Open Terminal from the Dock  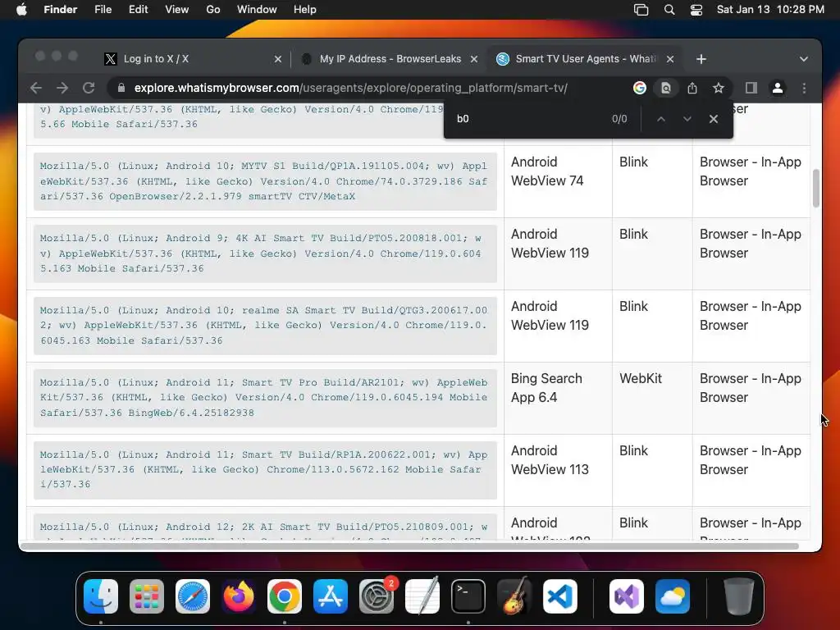468,596
